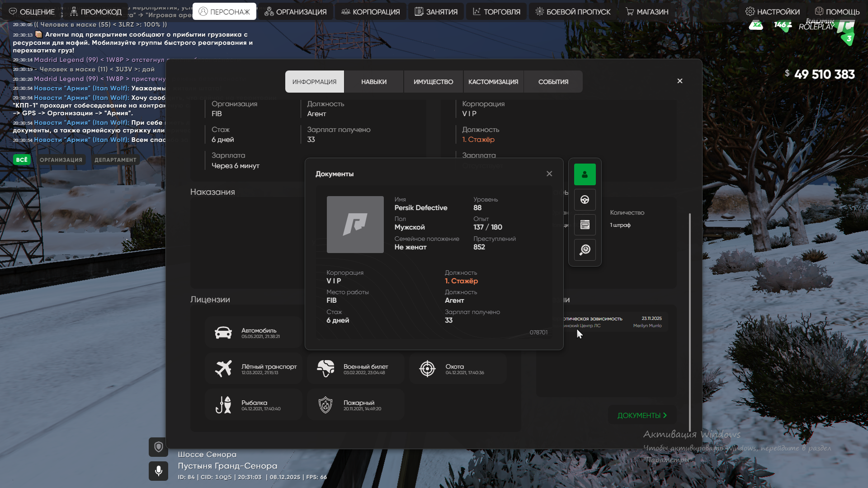868x488 pixels.
Task: Click the speech bubble icon beside ОБЩЕНИЕ
Action: (13, 11)
